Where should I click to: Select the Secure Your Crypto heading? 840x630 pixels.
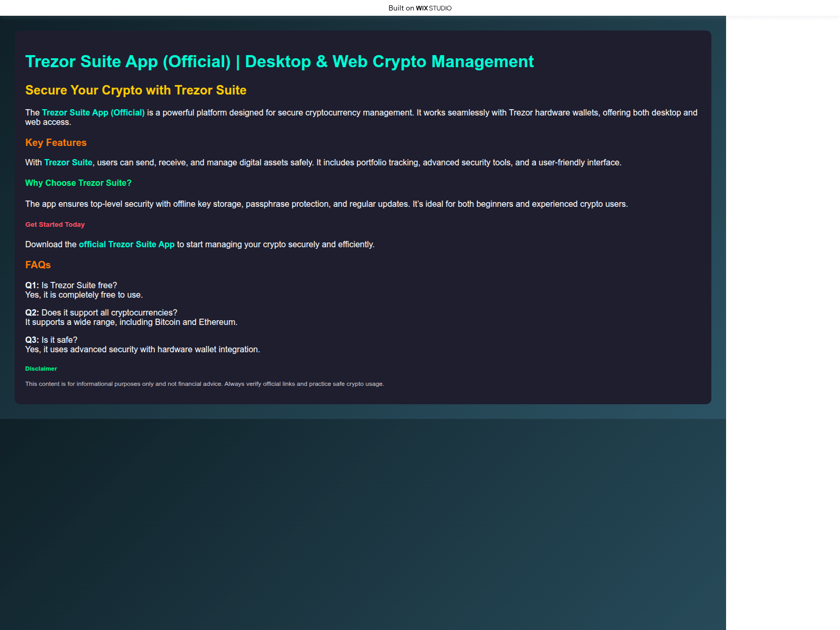(135, 90)
